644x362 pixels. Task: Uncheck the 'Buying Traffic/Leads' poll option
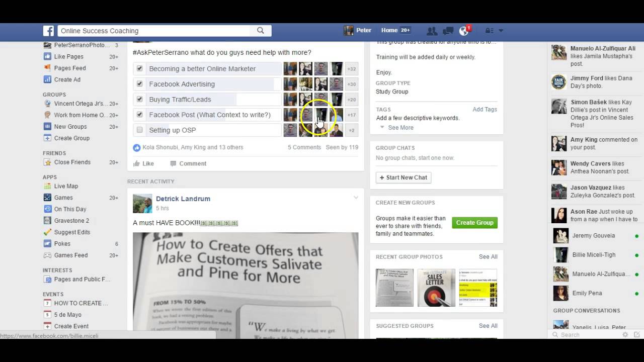click(140, 99)
